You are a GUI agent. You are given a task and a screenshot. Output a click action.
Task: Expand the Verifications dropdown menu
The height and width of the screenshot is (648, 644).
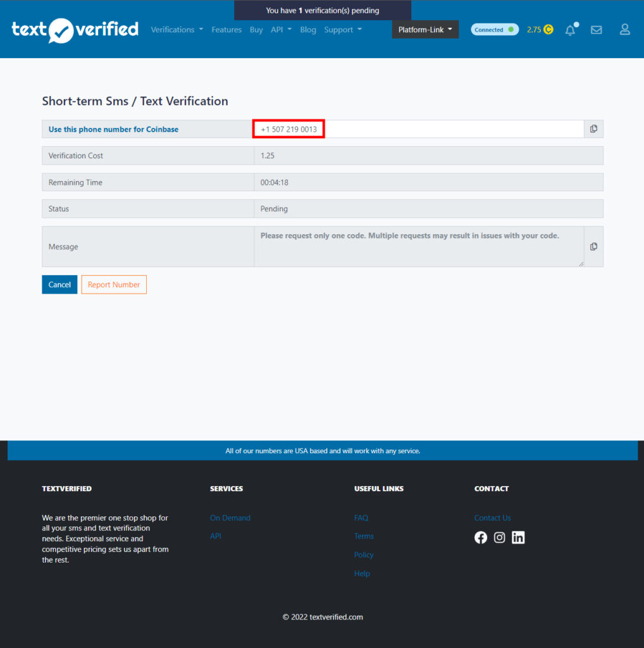click(176, 30)
